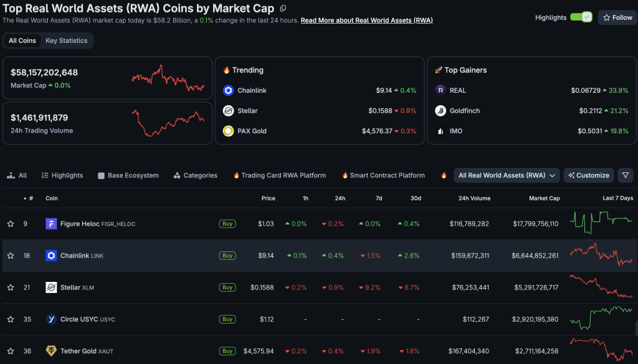
Task: Sort table by Price column
Action: click(x=268, y=198)
